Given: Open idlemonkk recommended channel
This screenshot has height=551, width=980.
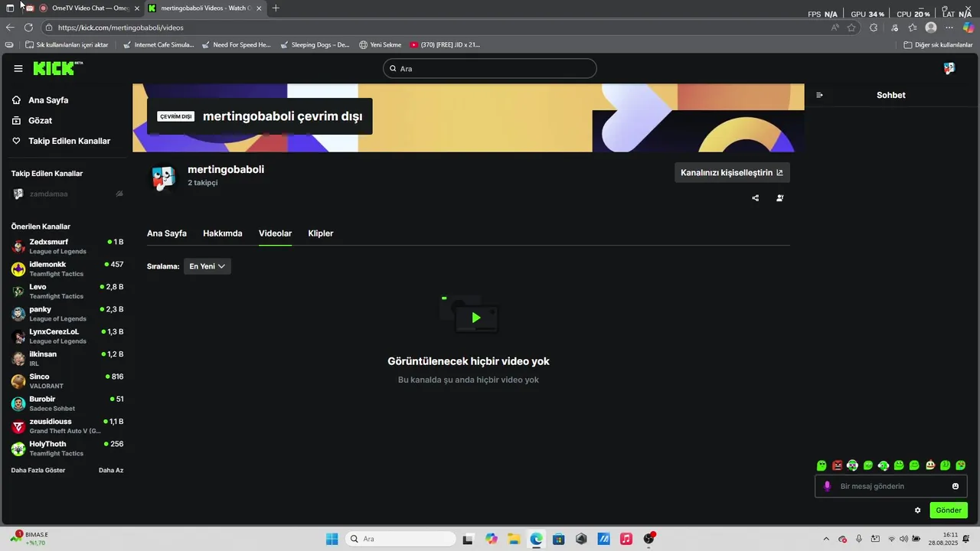Looking at the screenshot, I should tap(67, 269).
